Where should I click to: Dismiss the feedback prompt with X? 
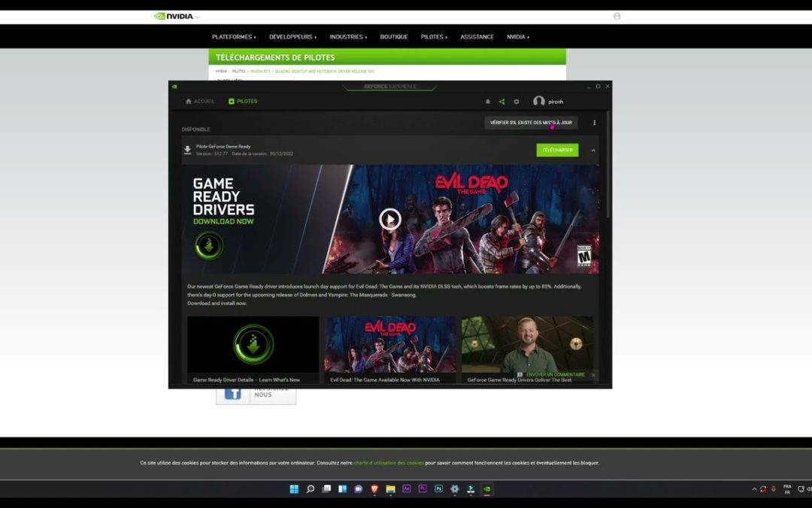tap(593, 375)
